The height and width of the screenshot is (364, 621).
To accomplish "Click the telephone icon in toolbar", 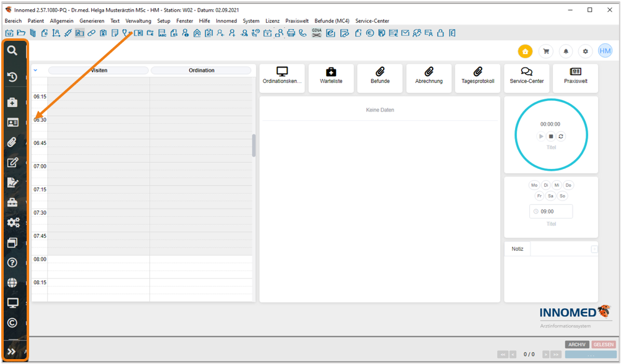I will point(302,33).
